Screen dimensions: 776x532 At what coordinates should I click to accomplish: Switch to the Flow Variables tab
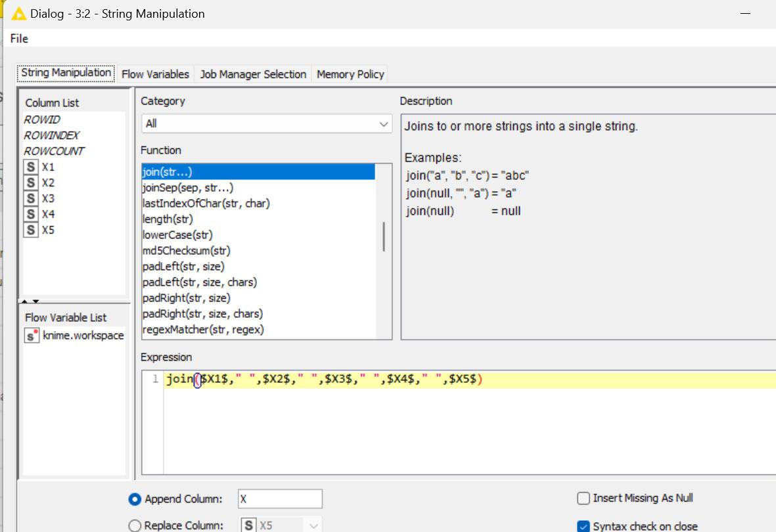pos(156,74)
